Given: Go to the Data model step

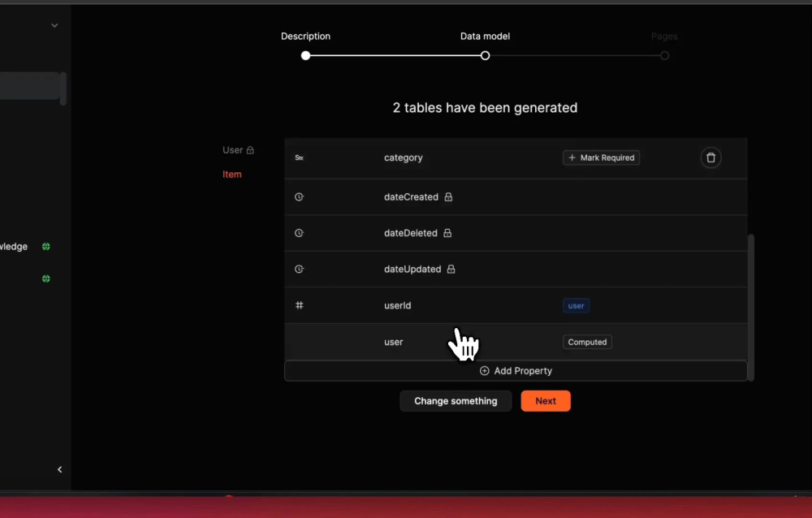Looking at the screenshot, I should click(x=486, y=37).
